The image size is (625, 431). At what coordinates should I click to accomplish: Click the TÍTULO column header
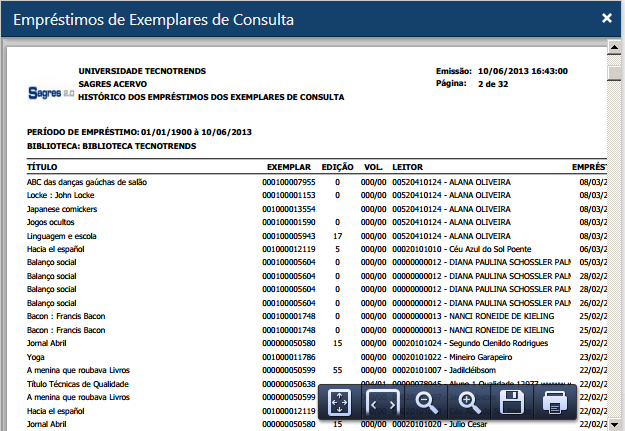click(42, 166)
